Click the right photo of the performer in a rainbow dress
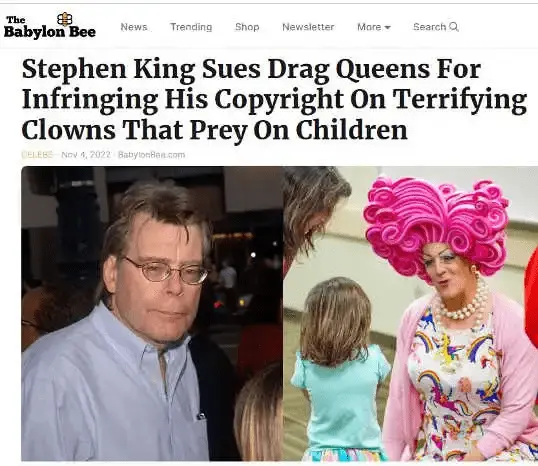538x466 pixels. click(x=411, y=314)
